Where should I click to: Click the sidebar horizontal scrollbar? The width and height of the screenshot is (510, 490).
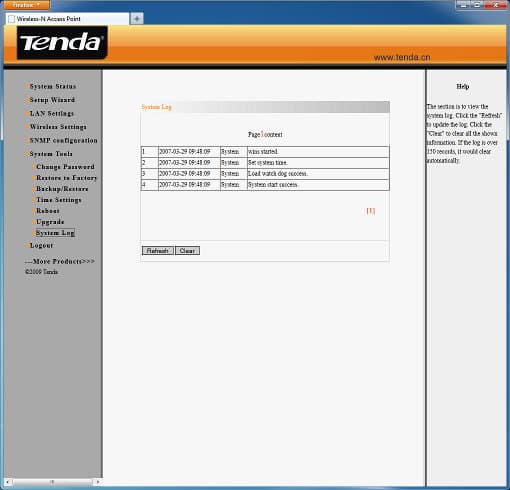(52, 482)
